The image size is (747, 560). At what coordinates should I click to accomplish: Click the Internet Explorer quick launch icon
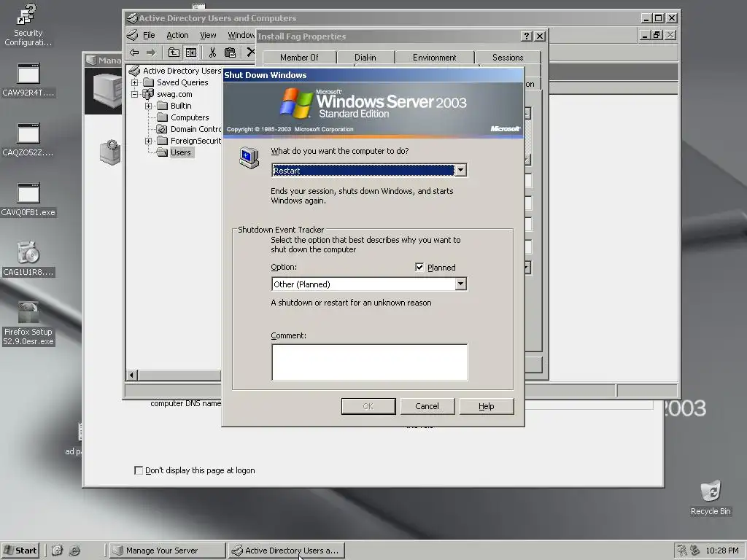pos(75,551)
